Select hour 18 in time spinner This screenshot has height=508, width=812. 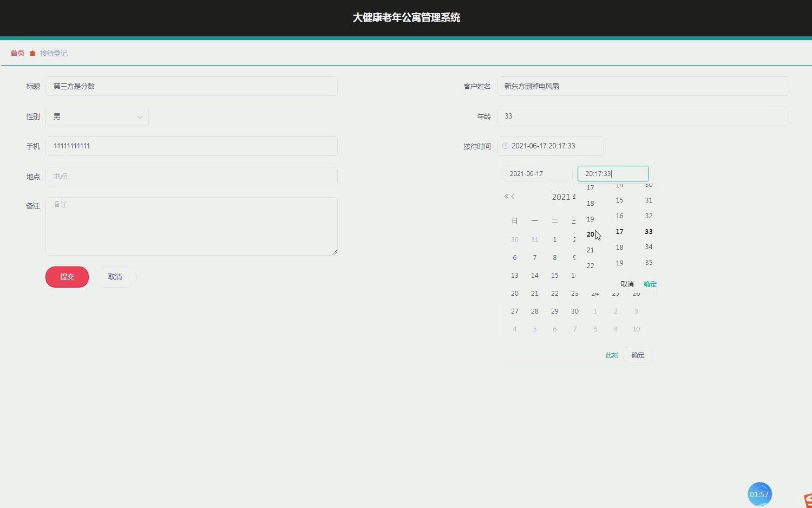point(590,204)
